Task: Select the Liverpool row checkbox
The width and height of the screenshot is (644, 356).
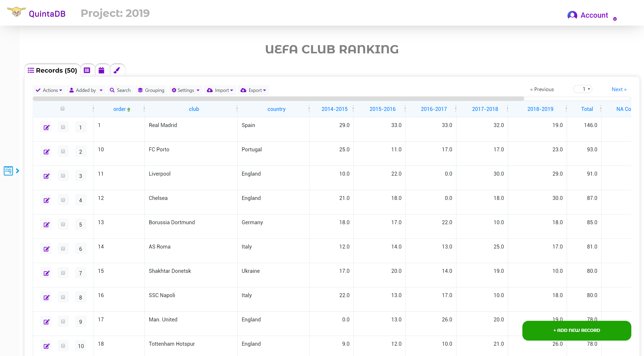Action: pyautogui.click(x=63, y=176)
